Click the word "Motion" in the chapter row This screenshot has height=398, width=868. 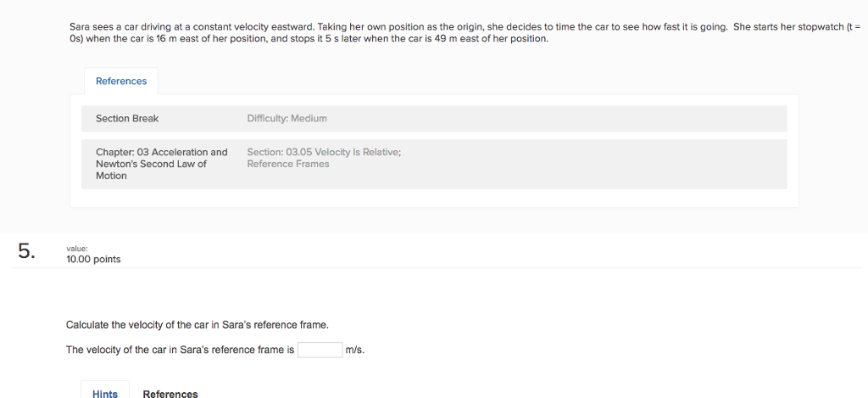click(111, 176)
